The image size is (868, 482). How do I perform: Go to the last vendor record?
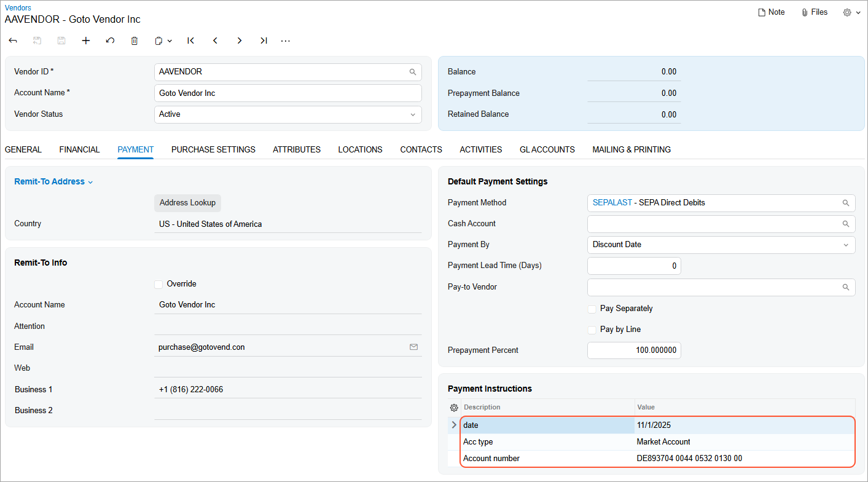click(264, 41)
